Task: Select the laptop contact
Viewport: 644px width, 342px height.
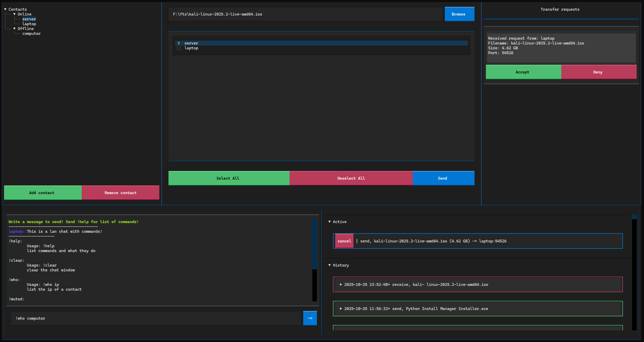Action: pyautogui.click(x=29, y=24)
